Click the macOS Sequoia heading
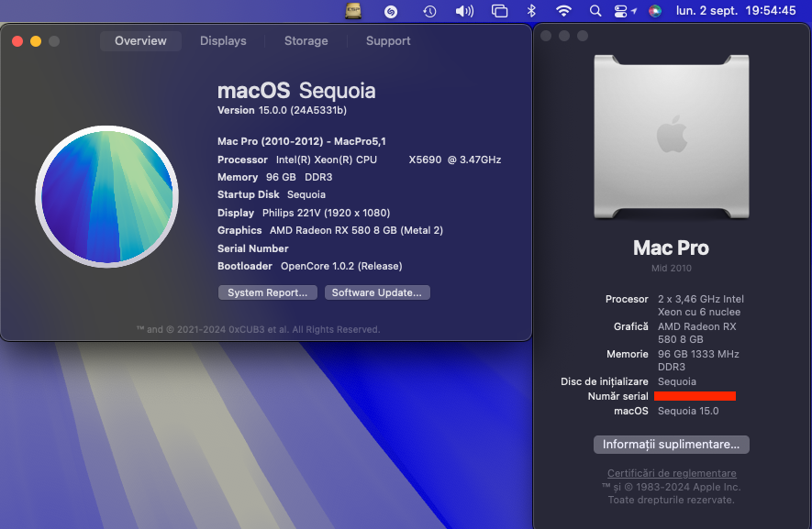 [x=296, y=91]
